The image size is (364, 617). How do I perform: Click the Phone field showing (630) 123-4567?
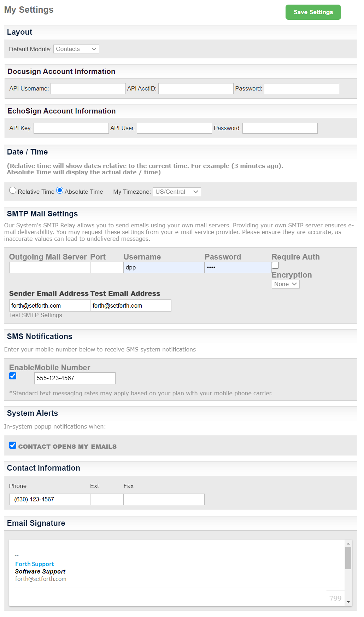49,499
